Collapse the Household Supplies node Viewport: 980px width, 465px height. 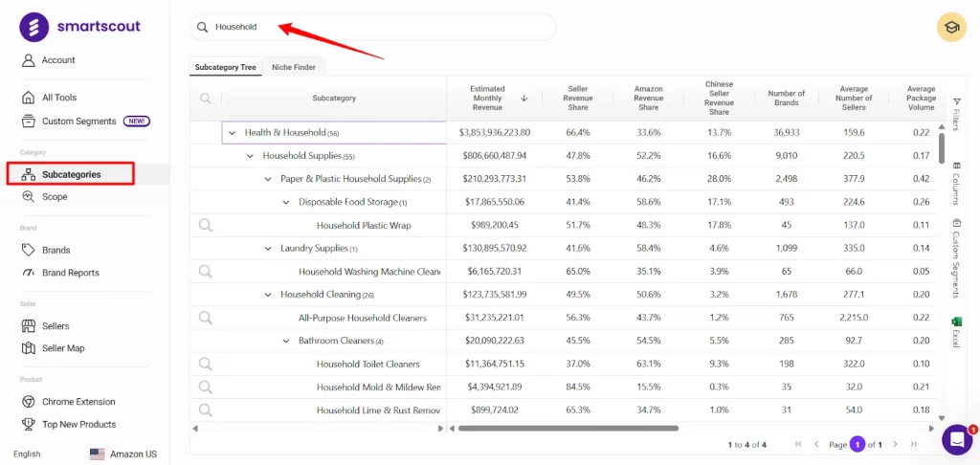click(251, 156)
